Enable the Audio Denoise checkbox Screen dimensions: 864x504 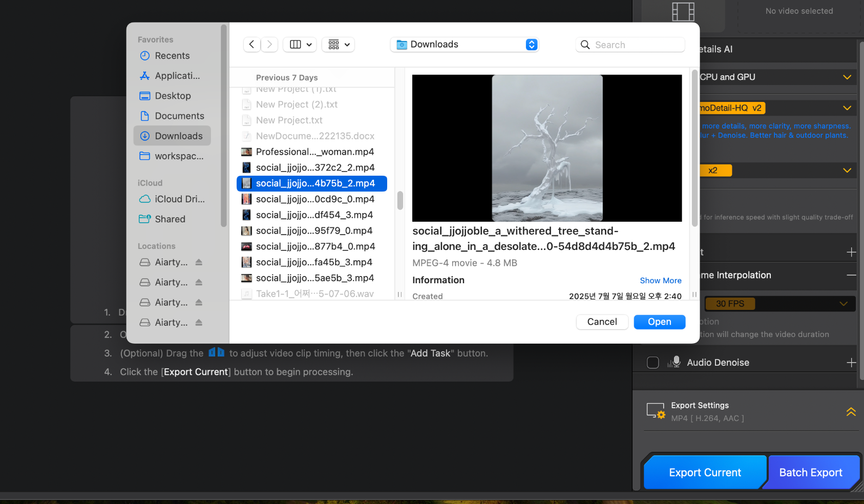653,363
